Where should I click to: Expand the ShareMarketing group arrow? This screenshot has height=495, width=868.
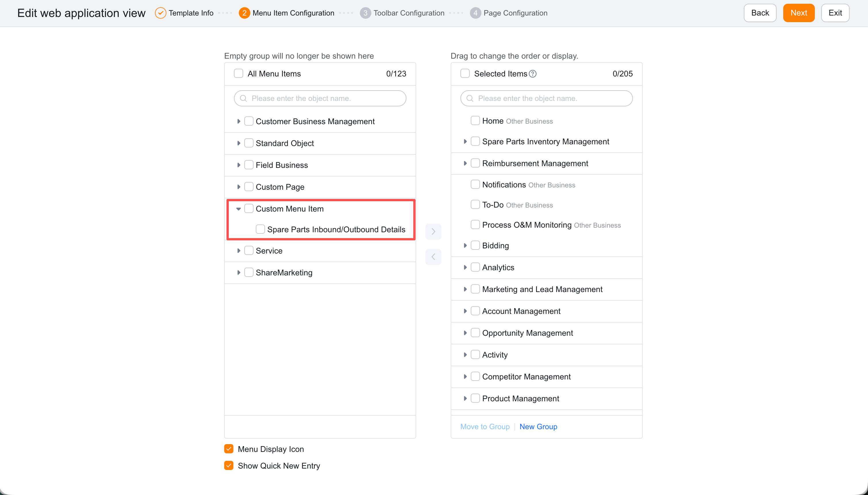(239, 272)
